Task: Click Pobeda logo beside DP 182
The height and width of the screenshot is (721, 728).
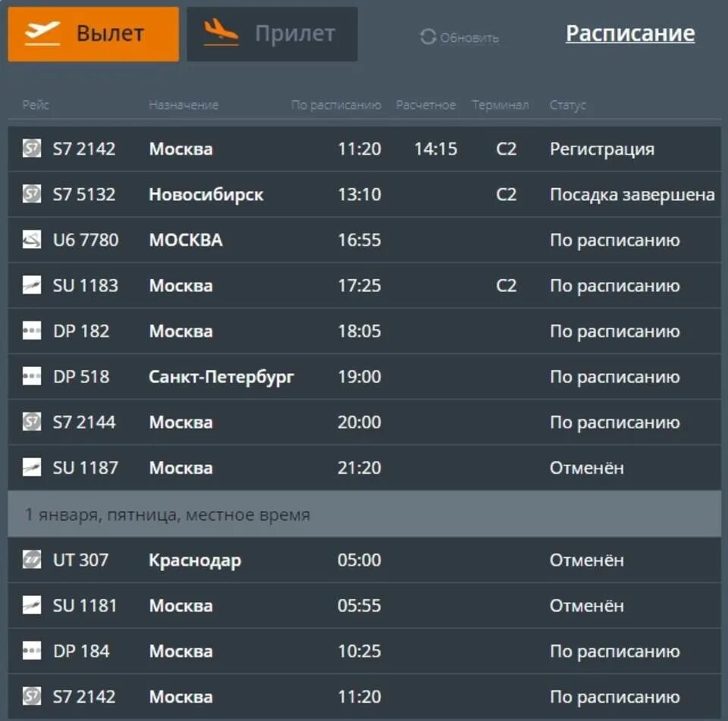Action: pyautogui.click(x=32, y=331)
